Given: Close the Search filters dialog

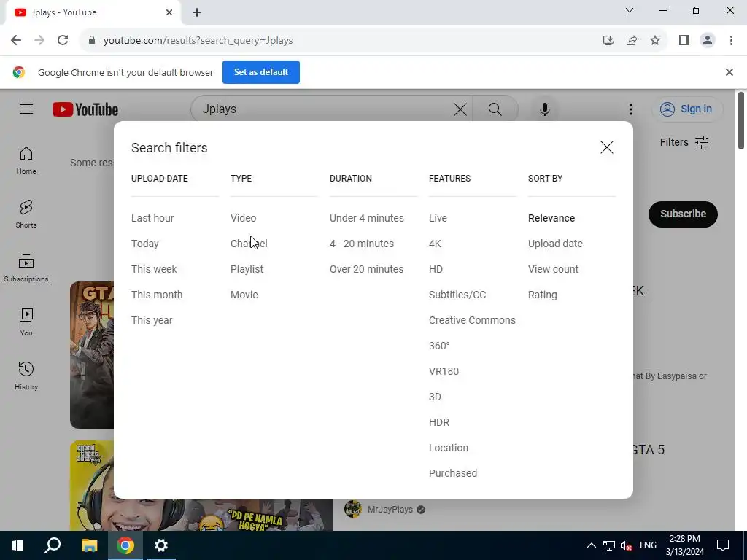Looking at the screenshot, I should click(606, 147).
